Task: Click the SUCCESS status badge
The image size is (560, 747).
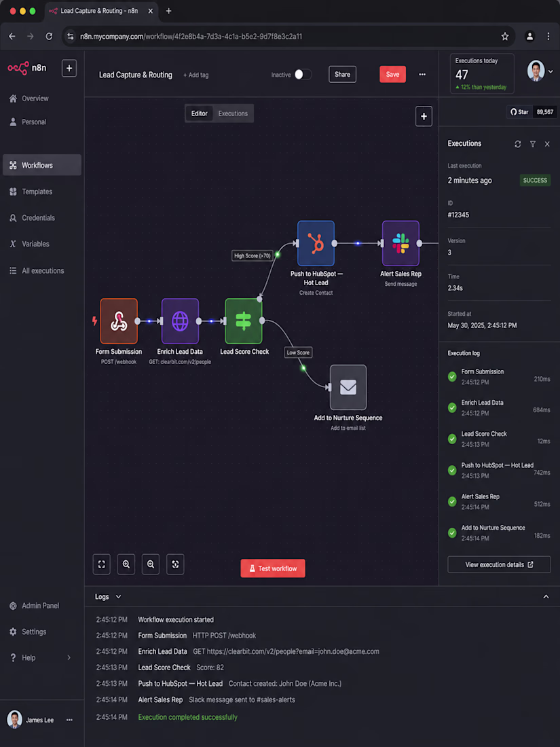Action: click(x=536, y=180)
